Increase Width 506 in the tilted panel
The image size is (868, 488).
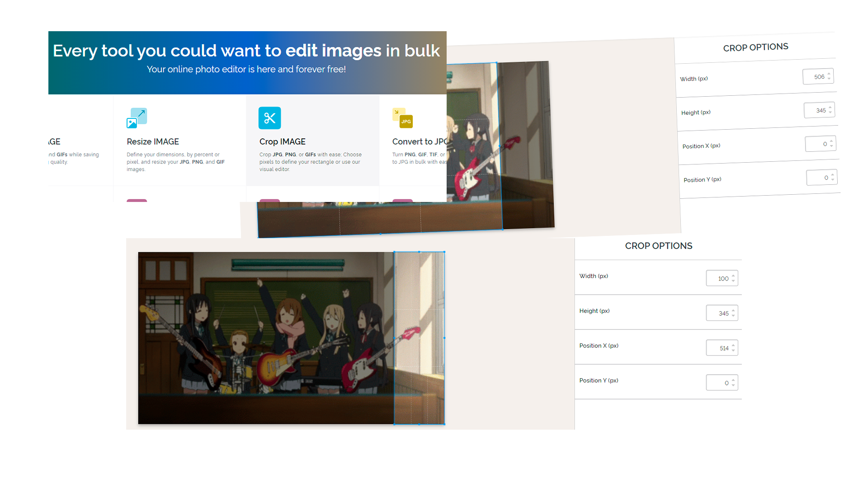coord(829,74)
